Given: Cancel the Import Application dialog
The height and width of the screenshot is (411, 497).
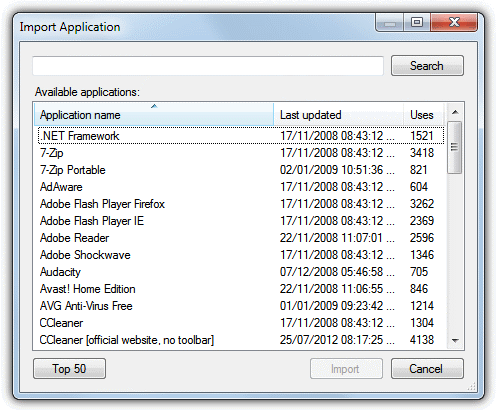Looking at the screenshot, I should 427,369.
